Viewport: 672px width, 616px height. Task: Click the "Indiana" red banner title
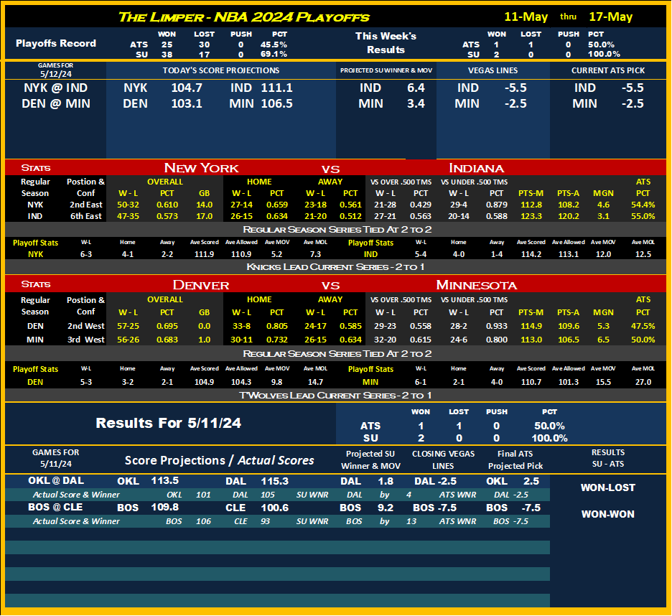pyautogui.click(x=476, y=167)
